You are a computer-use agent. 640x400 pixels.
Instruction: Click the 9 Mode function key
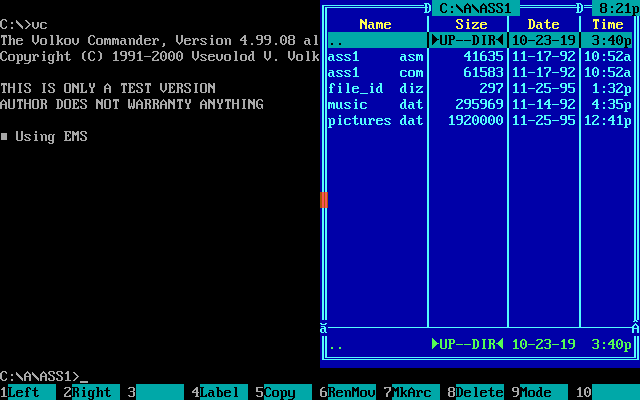(540, 392)
